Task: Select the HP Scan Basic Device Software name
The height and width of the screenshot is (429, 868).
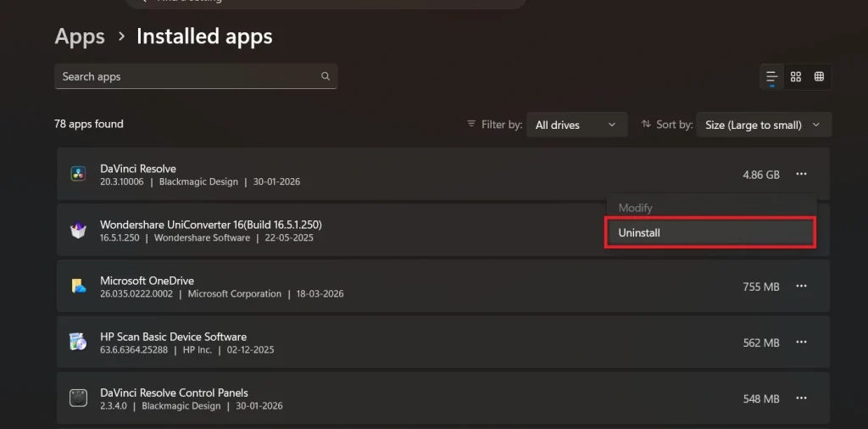Action: [x=173, y=337]
